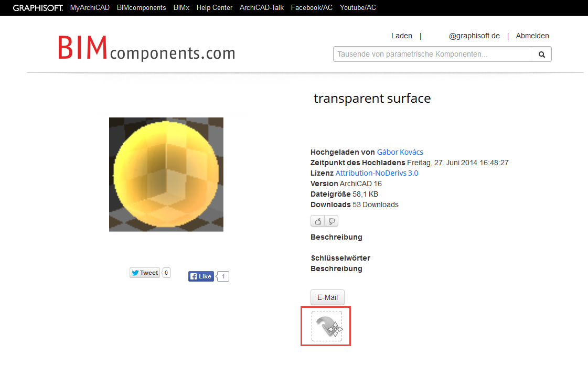Screen dimensions: 588x366
Task: Open uploader Gábor Kovács profile link
Action: point(400,152)
